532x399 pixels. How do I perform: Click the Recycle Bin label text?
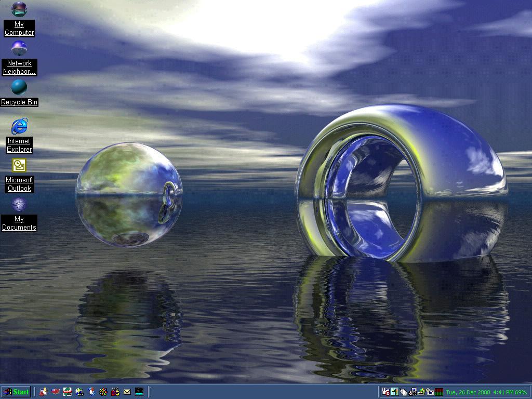tap(19, 102)
